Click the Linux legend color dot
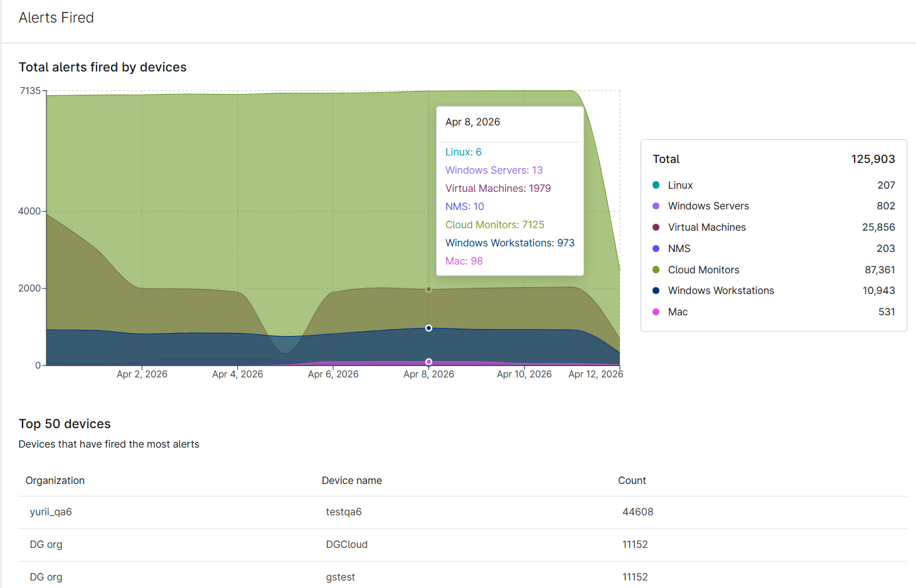Viewport: 916px width, 588px height. (656, 185)
